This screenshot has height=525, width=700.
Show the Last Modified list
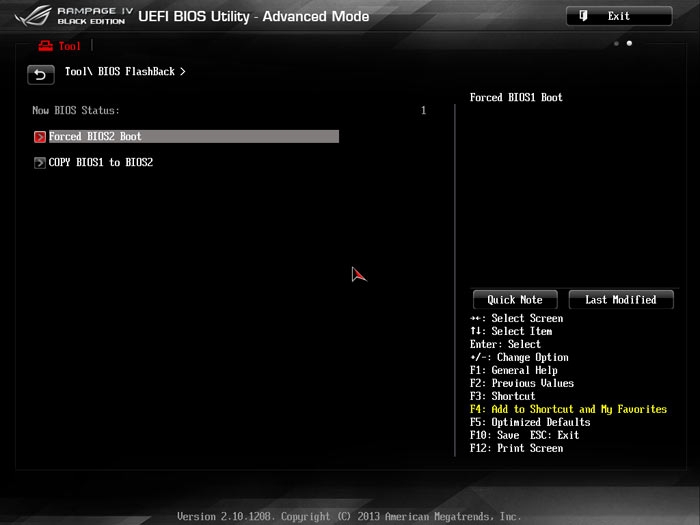(x=620, y=300)
